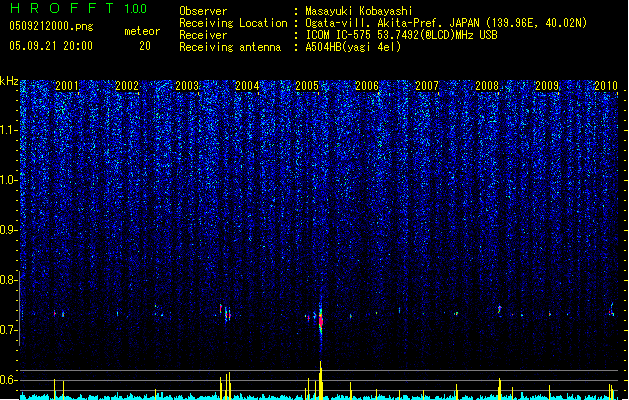The image size is (629, 400).
Task: Click the 2010 time marker
Action: tap(606, 86)
